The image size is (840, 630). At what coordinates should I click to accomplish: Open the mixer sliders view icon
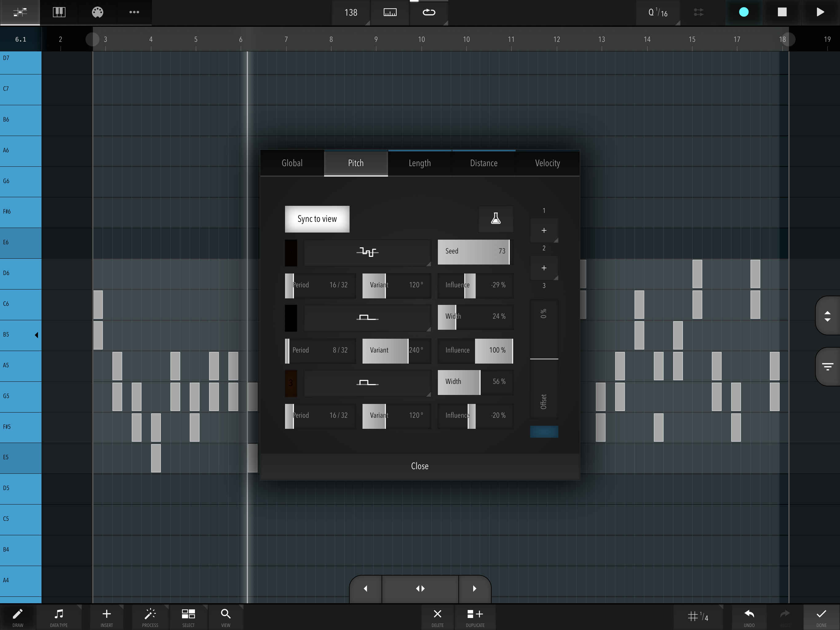tap(20, 12)
